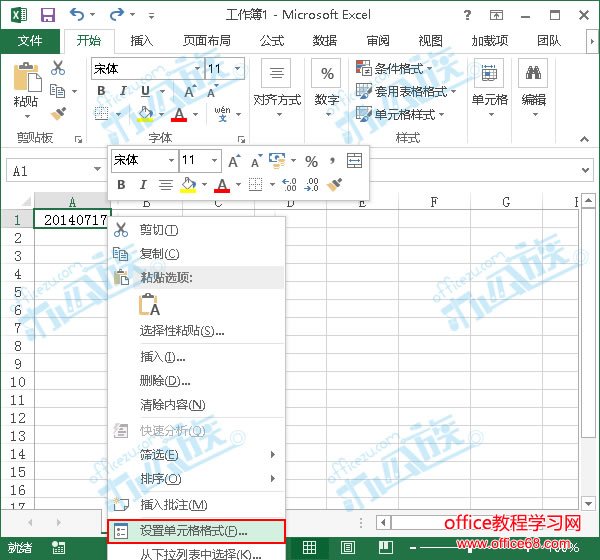This screenshot has width=600, height=560.
Task: Toggle Bold in mini toolbar
Action: coord(121,184)
